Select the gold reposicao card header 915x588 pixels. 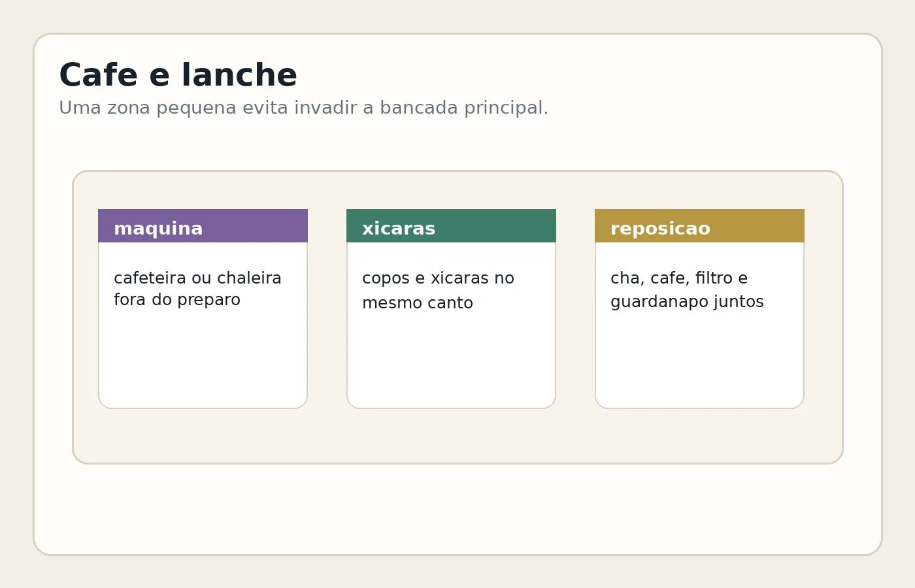pos(699,225)
